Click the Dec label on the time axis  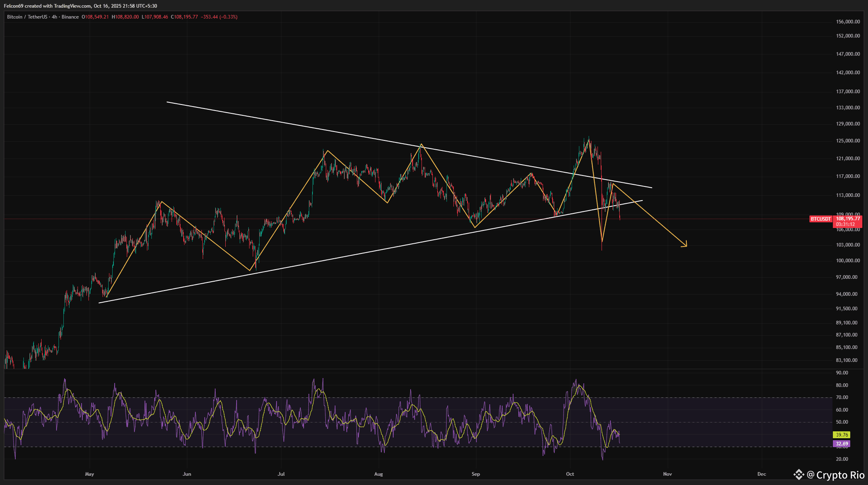[761, 474]
